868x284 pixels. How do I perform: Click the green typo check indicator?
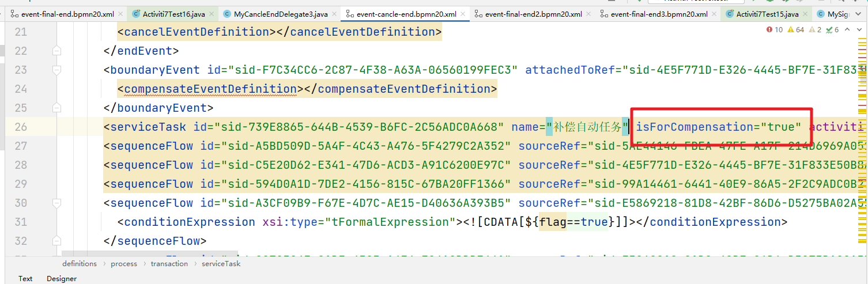832,29
